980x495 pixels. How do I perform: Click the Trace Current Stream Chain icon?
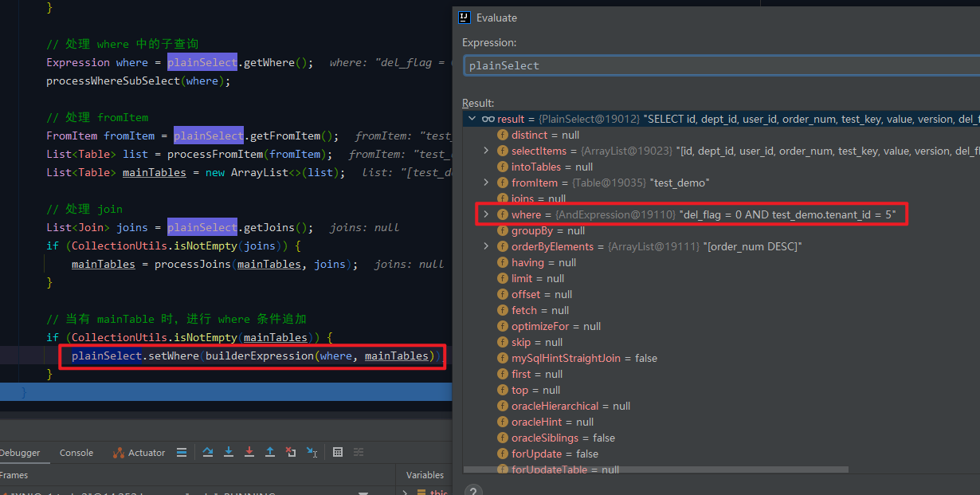(x=359, y=452)
